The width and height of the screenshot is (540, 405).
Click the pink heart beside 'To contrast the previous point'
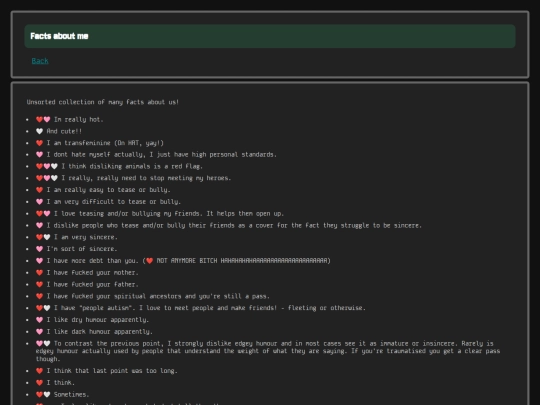39,343
